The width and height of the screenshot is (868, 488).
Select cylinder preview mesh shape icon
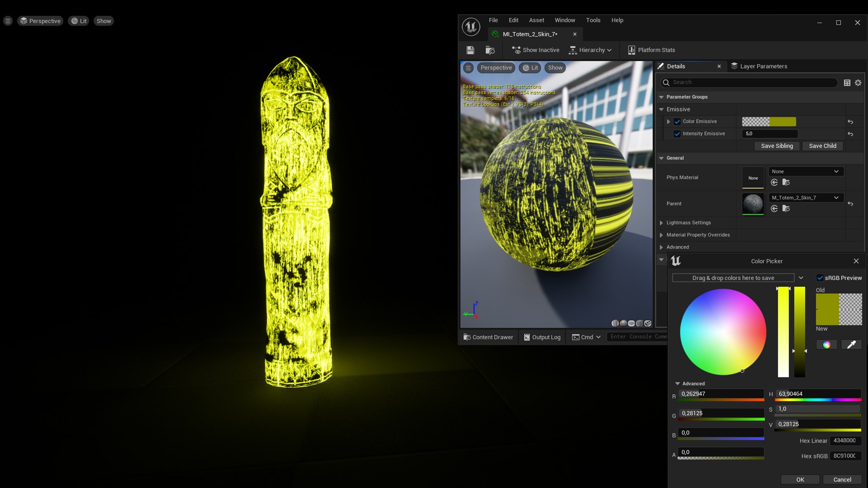tap(615, 324)
